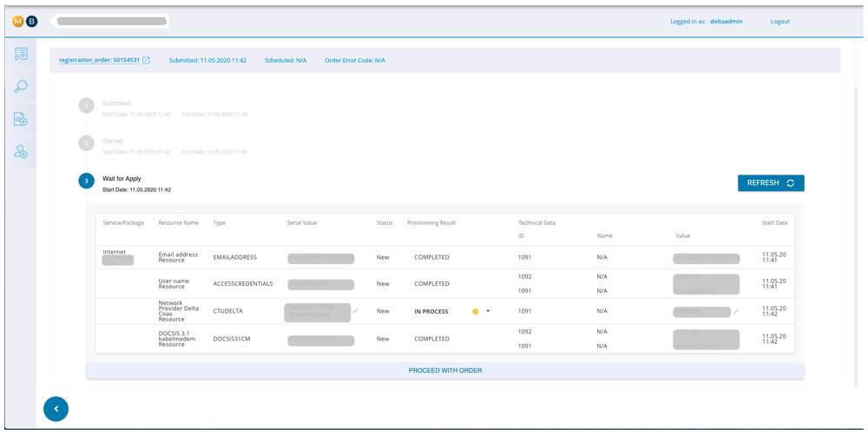Select step 1 Submitted circle
The image size is (868, 436).
pyautogui.click(x=86, y=105)
